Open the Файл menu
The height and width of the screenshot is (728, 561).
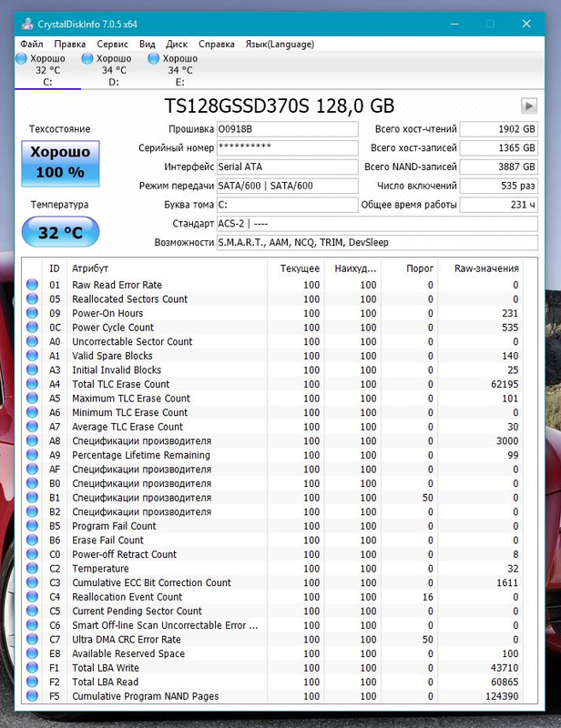(x=32, y=44)
